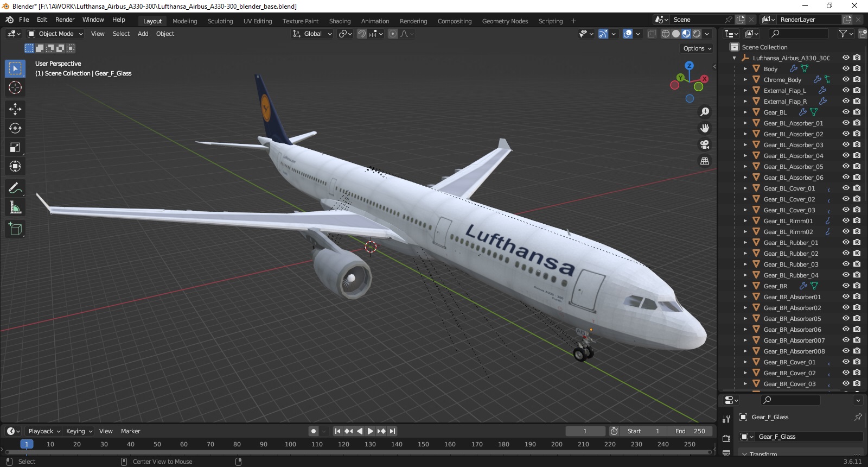The width and height of the screenshot is (868, 467).
Task: Click the Start frame field
Action: point(644,431)
